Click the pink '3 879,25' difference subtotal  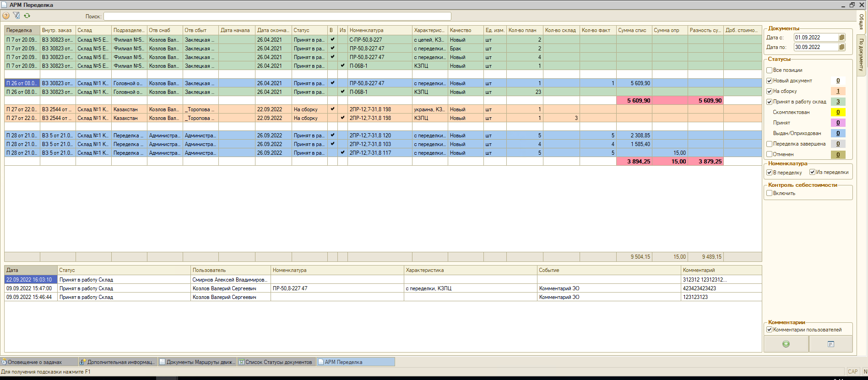pyautogui.click(x=705, y=162)
